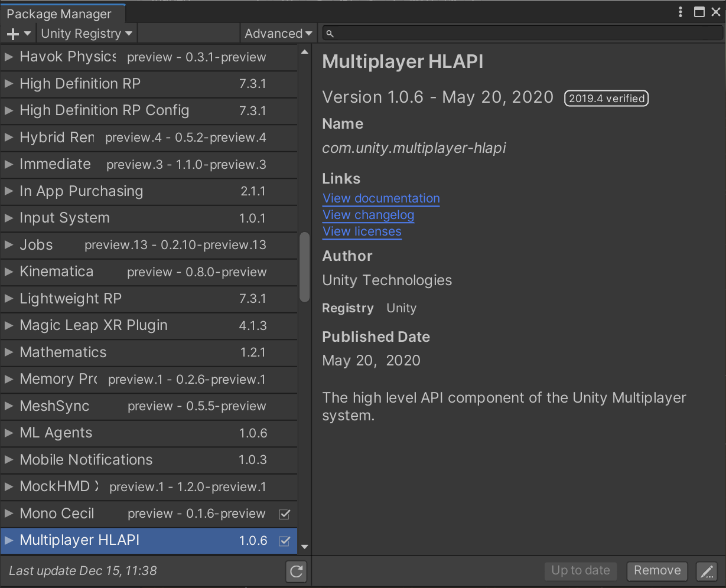
Task: Click the 2019.4 verified badge
Action: tap(607, 99)
